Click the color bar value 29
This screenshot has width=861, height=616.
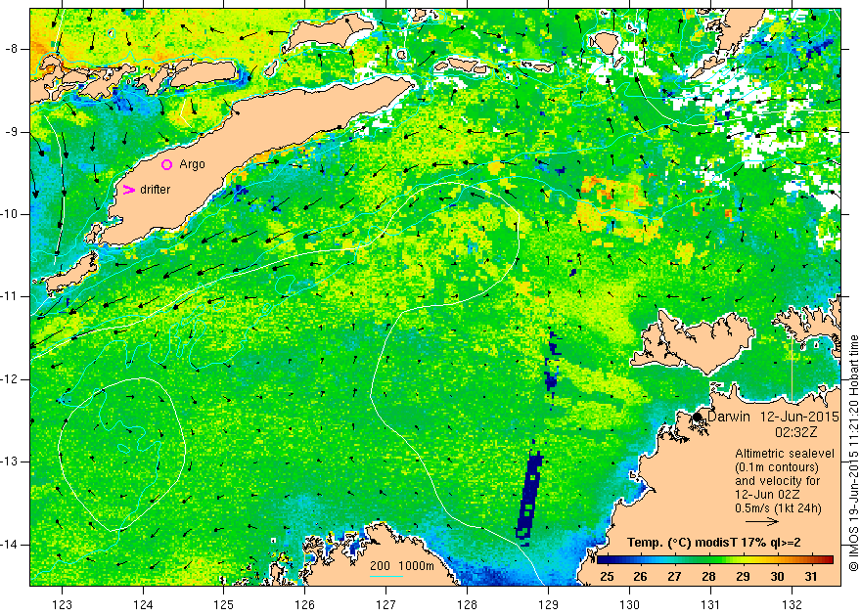(x=743, y=577)
